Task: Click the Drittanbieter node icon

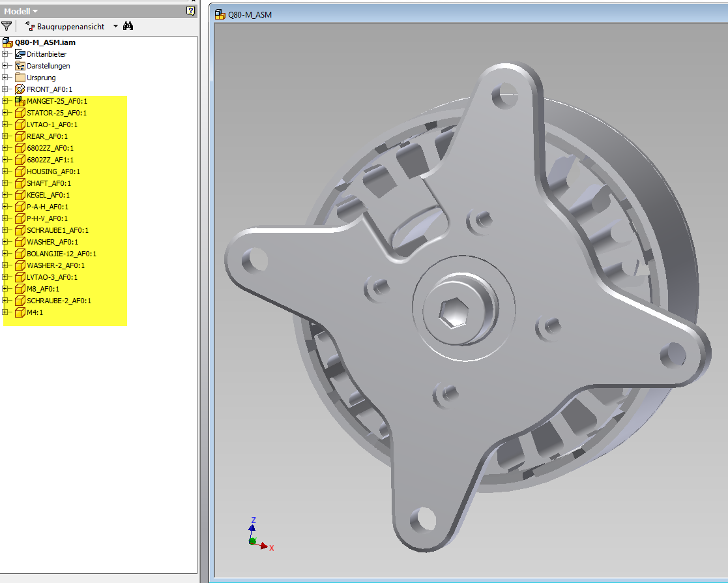Action: [x=20, y=54]
